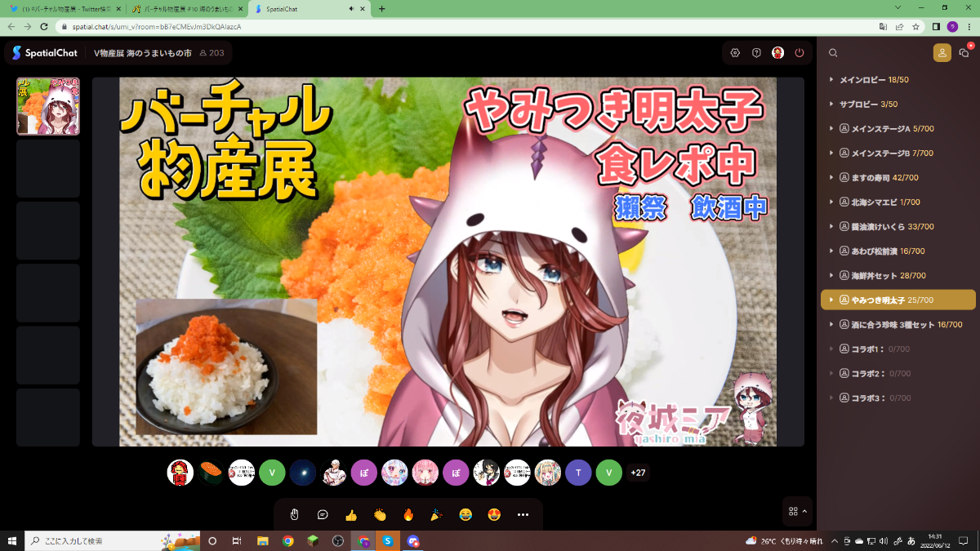Join the 海鮮丼セット room
The image size is (980, 551).
pyautogui.click(x=898, y=275)
